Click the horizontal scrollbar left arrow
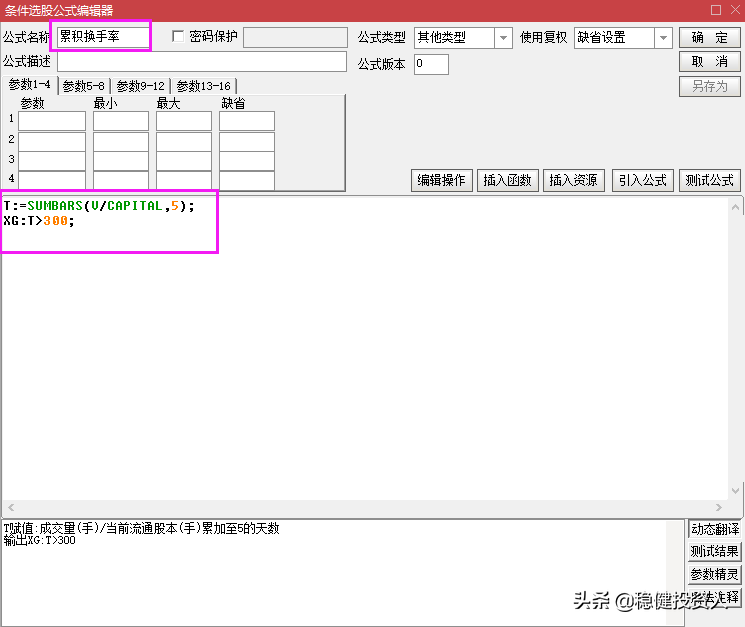Image resolution: width=745 pixels, height=627 pixels. click(11, 507)
